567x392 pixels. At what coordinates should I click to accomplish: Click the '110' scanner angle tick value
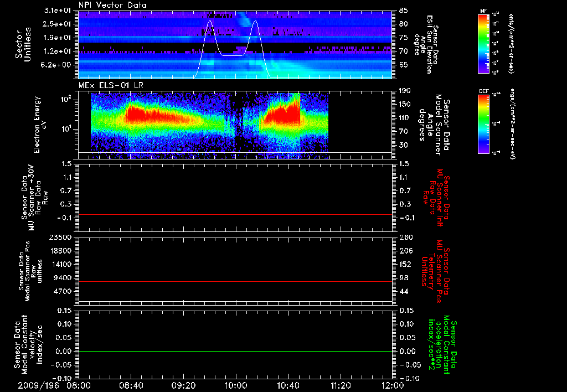(405, 117)
